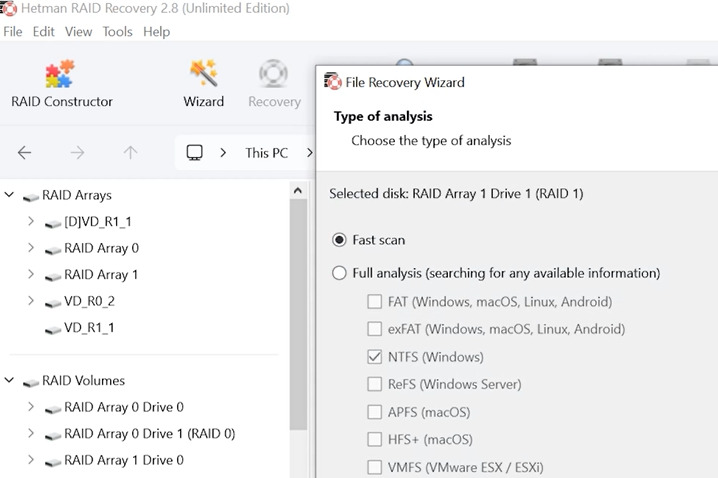
Task: Click the Hetman app icon in title bar
Action: pyautogui.click(x=9, y=8)
